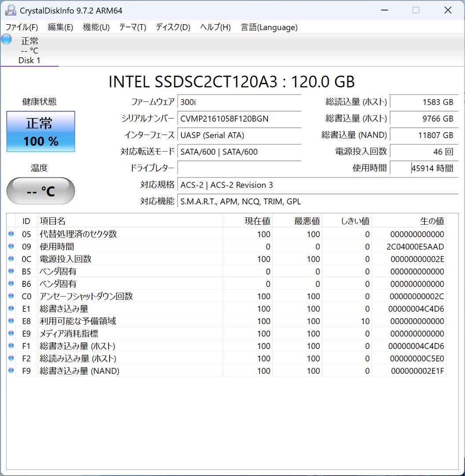Open the 機能(U) menu

(96, 27)
